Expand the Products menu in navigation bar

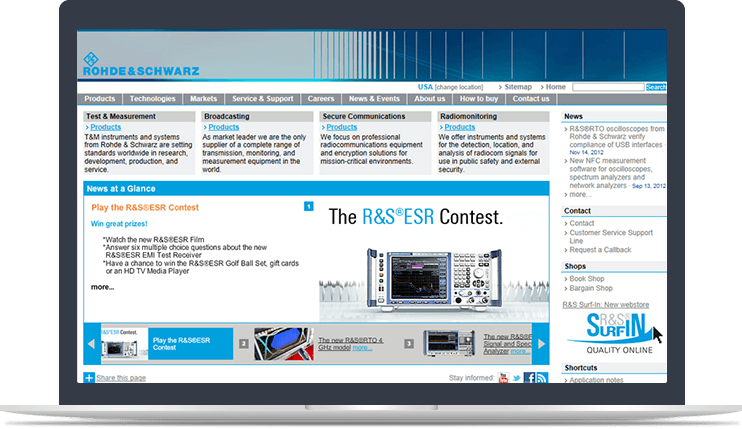point(100,99)
